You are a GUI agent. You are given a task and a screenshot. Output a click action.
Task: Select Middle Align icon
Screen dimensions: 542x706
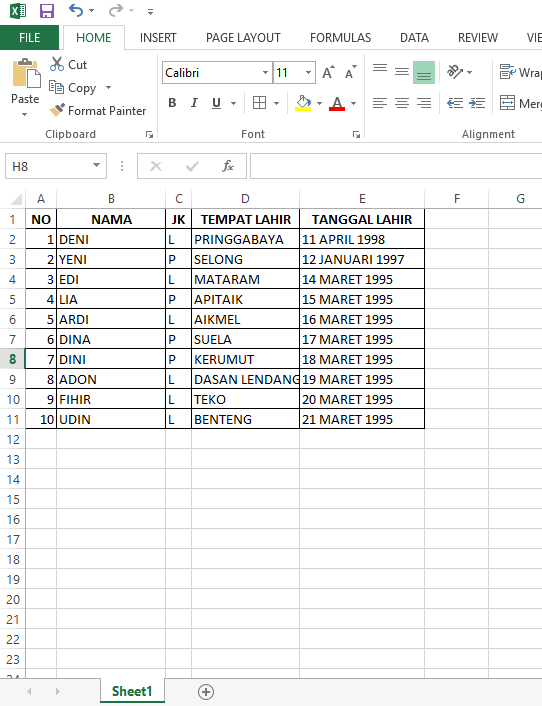pyautogui.click(x=402, y=72)
